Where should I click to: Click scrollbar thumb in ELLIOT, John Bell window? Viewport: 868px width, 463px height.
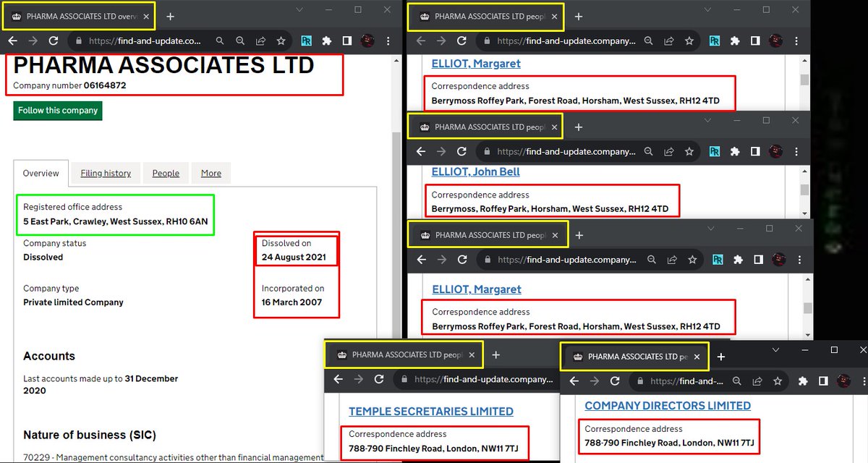click(804, 190)
